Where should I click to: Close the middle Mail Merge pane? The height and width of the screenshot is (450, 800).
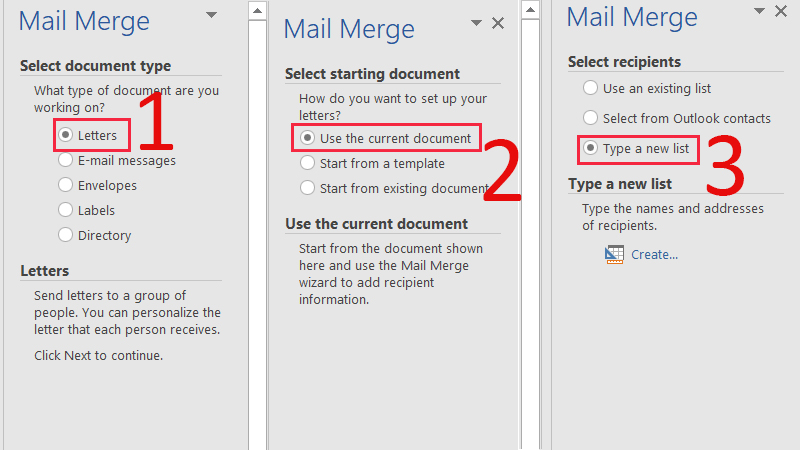(498, 23)
